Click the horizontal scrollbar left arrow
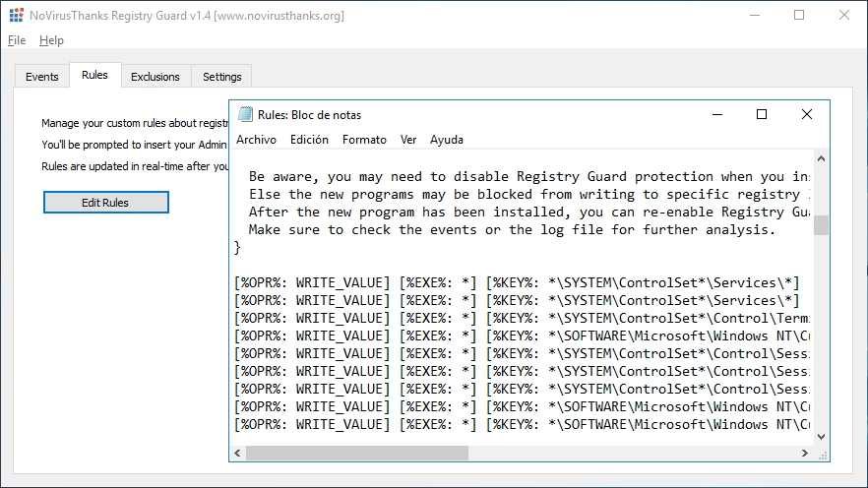Image resolution: width=868 pixels, height=488 pixels. pyautogui.click(x=237, y=454)
